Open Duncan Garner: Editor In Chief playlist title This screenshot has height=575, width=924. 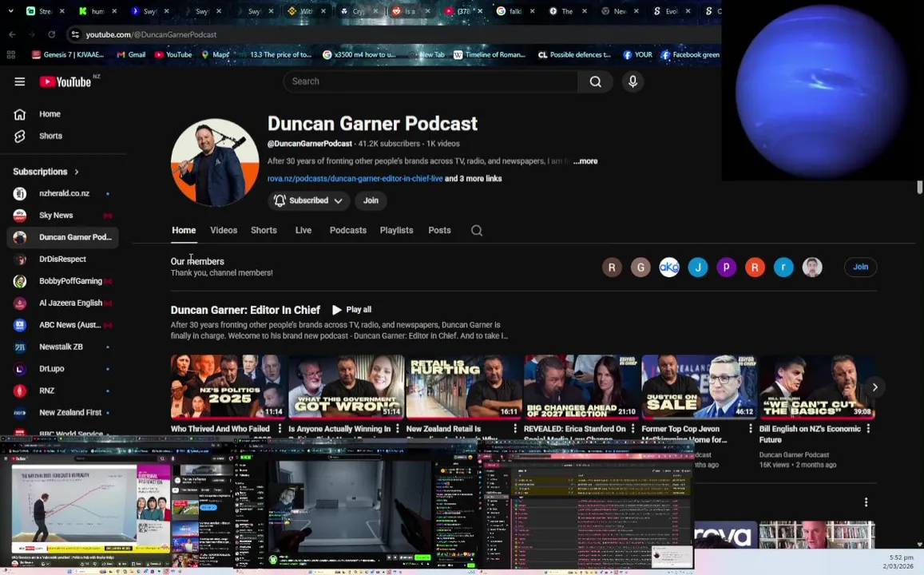click(x=245, y=310)
